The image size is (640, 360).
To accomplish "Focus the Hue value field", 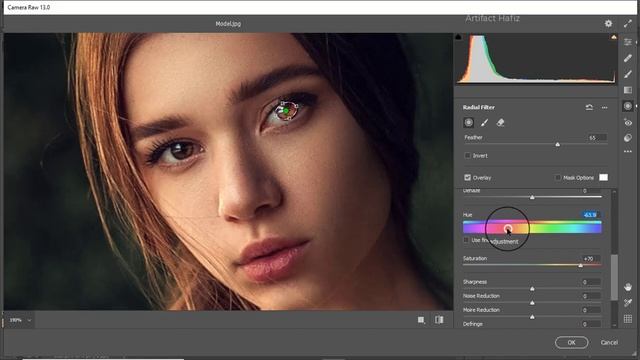I will (x=591, y=215).
